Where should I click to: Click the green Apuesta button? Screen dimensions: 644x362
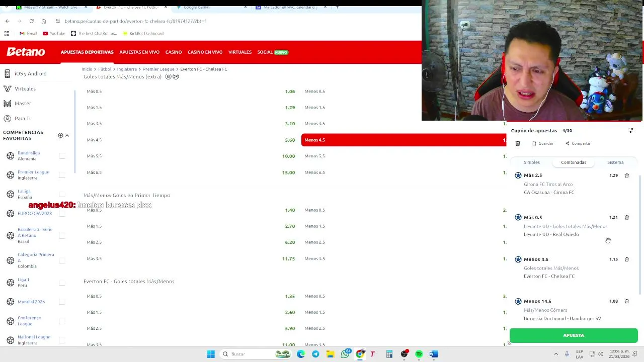click(x=574, y=335)
